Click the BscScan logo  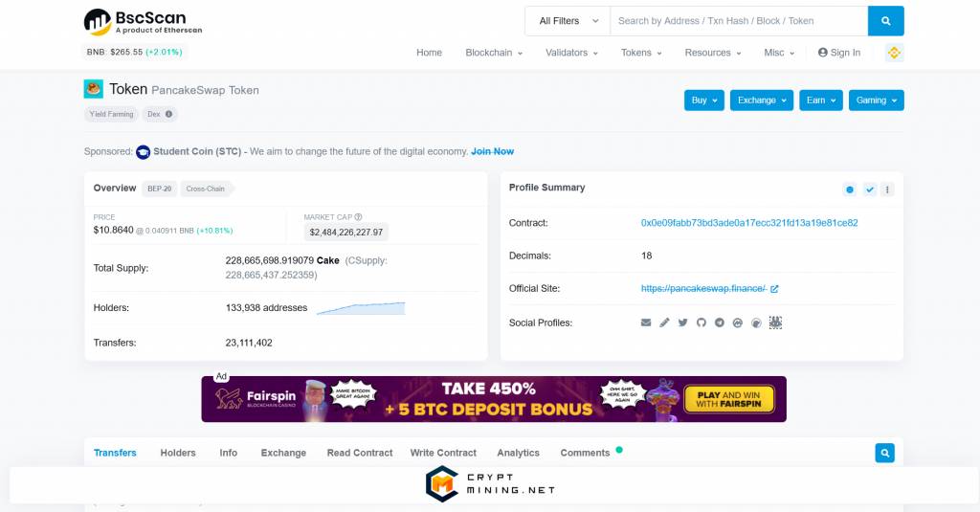click(x=144, y=22)
